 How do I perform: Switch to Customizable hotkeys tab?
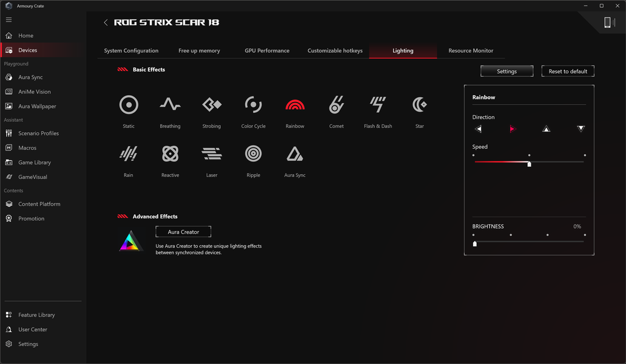click(x=335, y=51)
